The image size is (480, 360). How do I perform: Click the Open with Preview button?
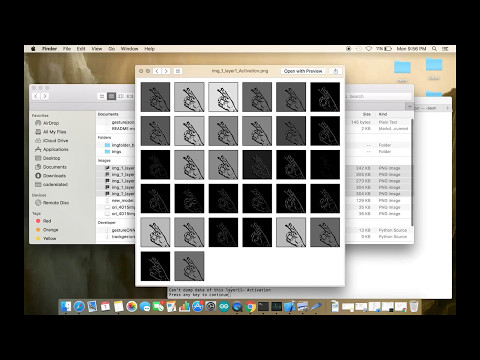coord(303,71)
